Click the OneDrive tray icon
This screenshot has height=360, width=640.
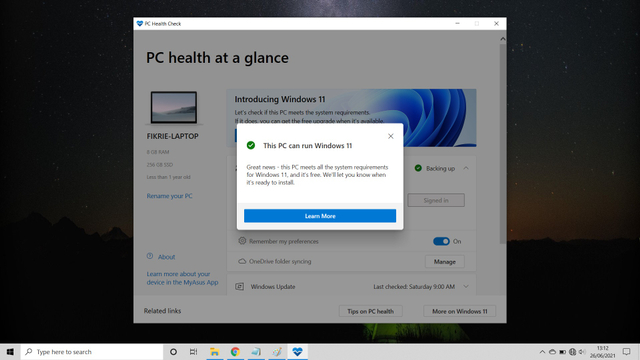pos(552,352)
